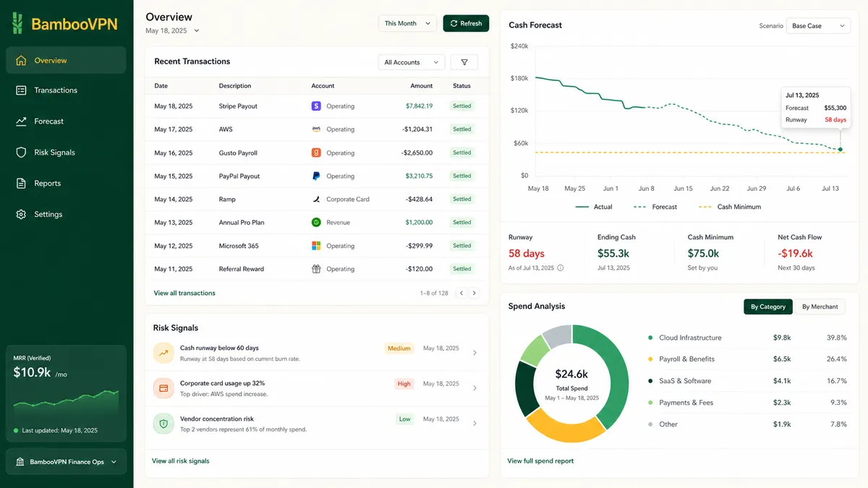The image size is (868, 488).
Task: Open the Forecast menu item
Action: 66,121
